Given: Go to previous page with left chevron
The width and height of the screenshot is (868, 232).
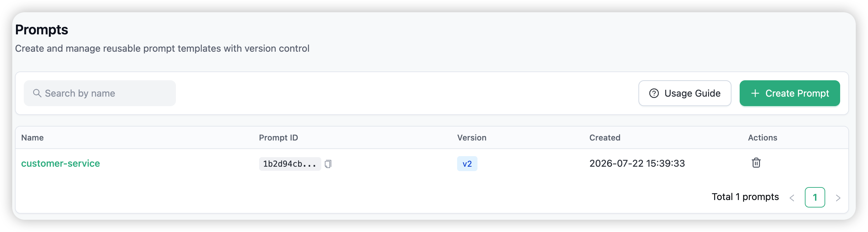Looking at the screenshot, I should coord(792,198).
